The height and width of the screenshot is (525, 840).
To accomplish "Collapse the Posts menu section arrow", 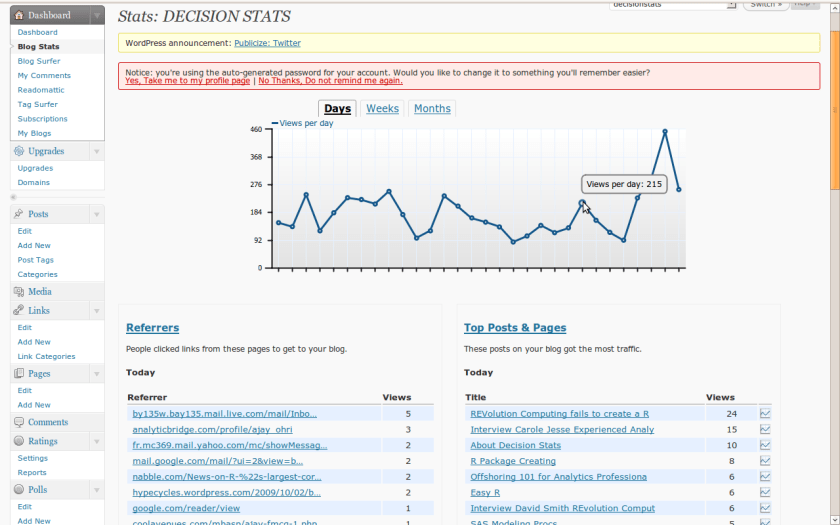I will tap(96, 214).
